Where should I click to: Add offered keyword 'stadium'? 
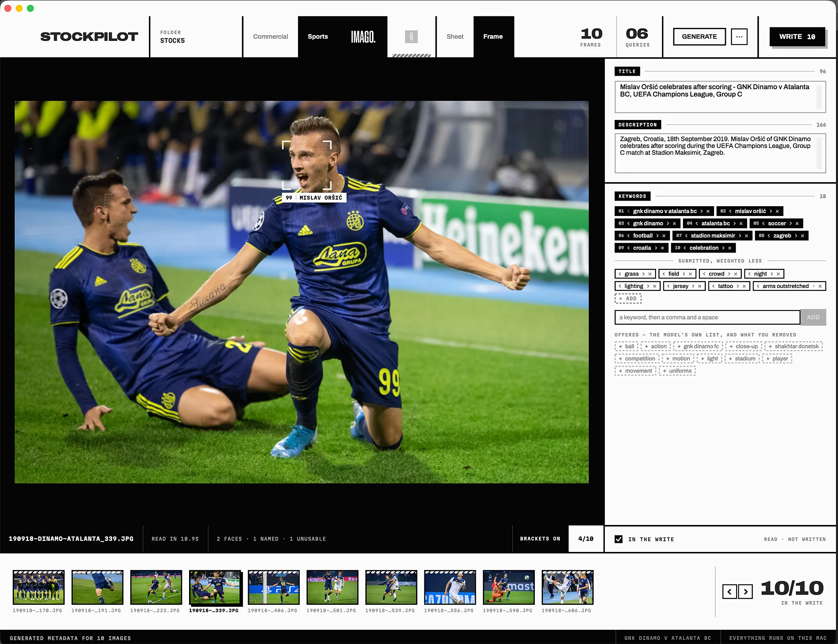[742, 359]
